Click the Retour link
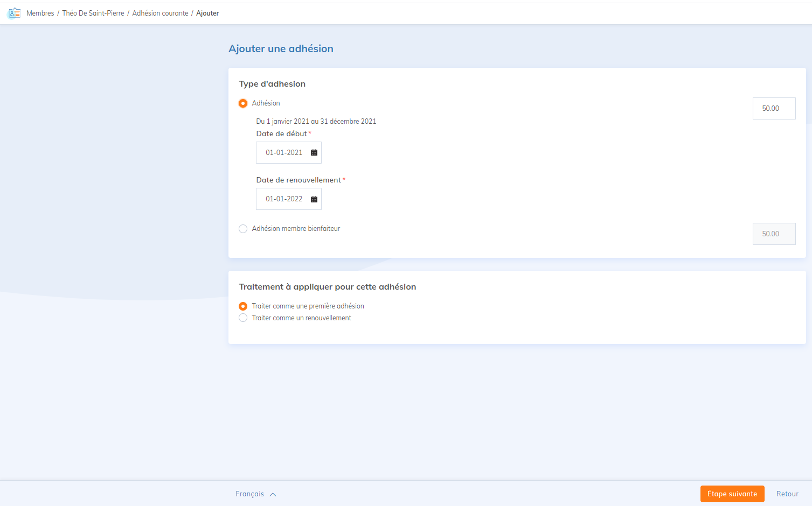Screen dimensions: 812x506 [x=787, y=494]
